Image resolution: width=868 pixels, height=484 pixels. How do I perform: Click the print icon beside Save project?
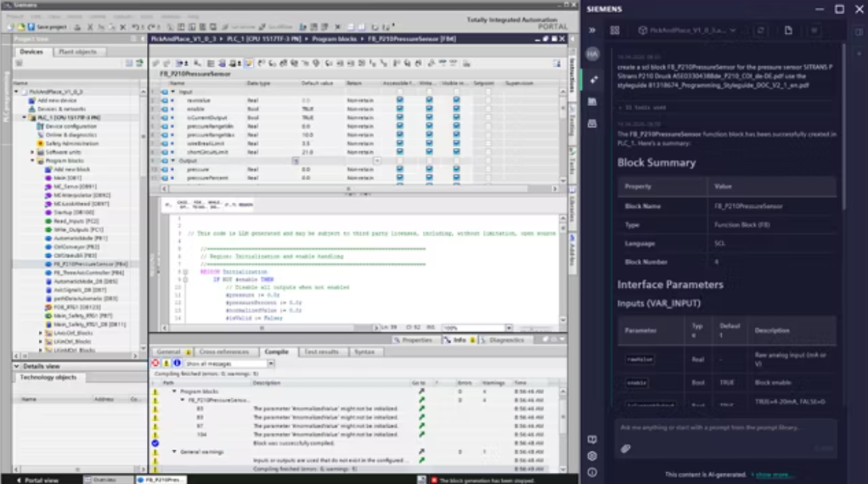(77, 27)
